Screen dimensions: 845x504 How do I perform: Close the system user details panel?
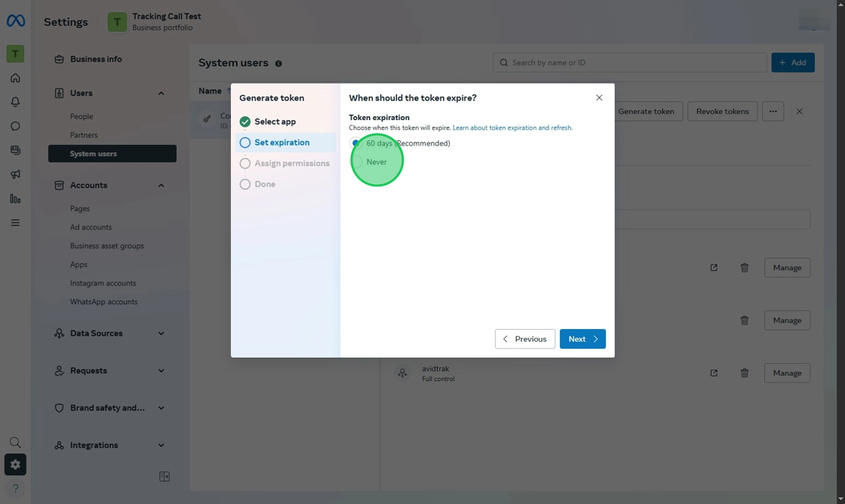tap(799, 112)
